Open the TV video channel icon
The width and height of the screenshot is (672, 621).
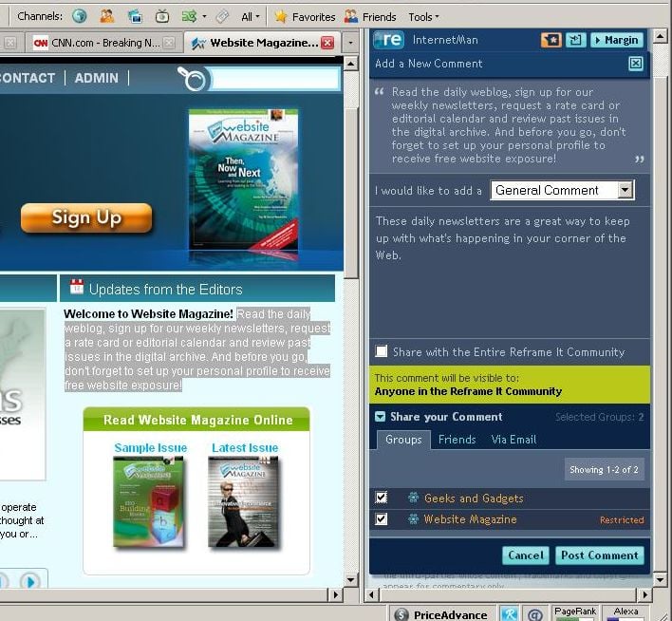162,16
